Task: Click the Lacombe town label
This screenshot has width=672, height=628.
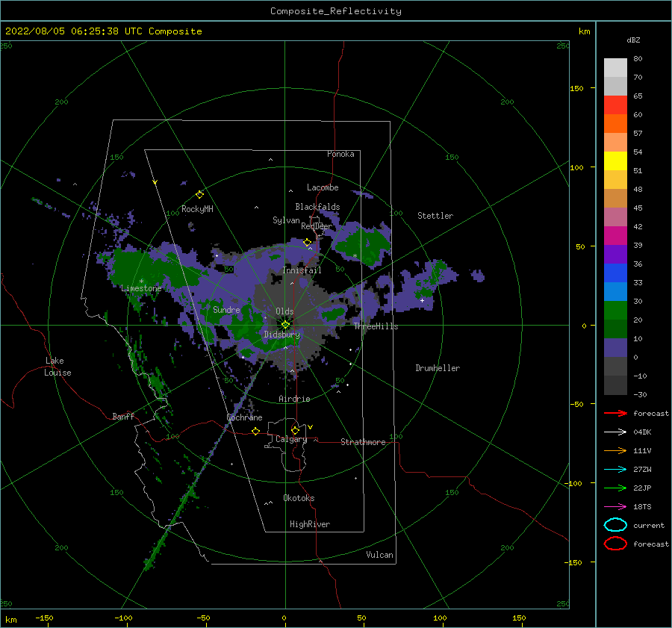Action: coord(323,187)
